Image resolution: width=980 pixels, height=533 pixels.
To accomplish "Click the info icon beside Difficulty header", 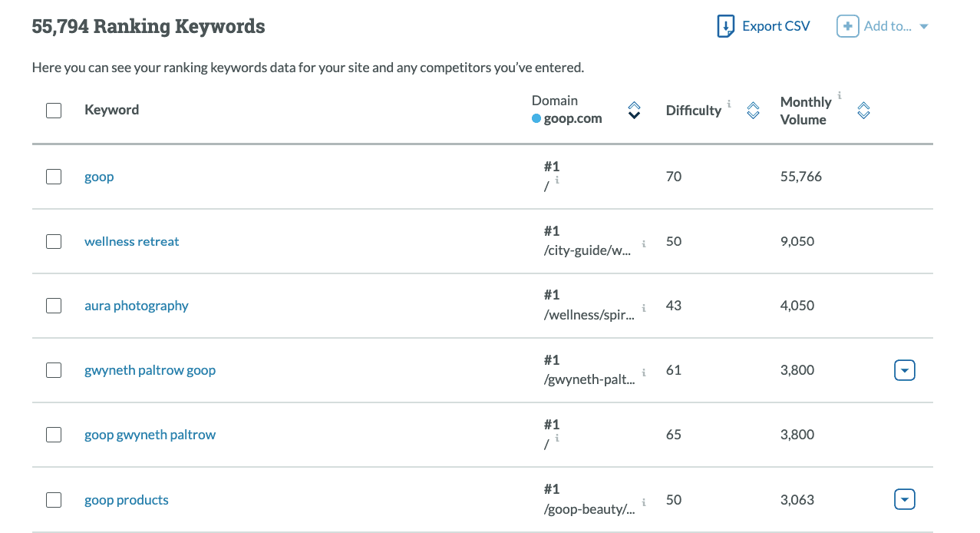I will coord(728,104).
